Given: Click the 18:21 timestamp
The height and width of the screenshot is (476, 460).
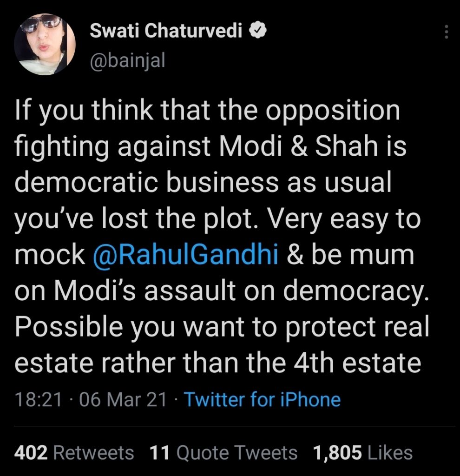Looking at the screenshot, I should coord(38,399).
